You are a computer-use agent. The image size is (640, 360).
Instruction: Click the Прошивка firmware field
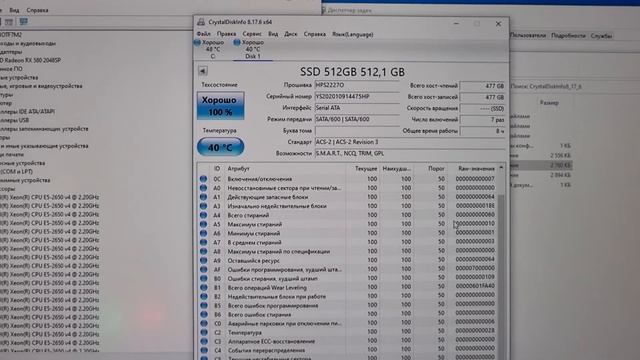[x=357, y=85]
